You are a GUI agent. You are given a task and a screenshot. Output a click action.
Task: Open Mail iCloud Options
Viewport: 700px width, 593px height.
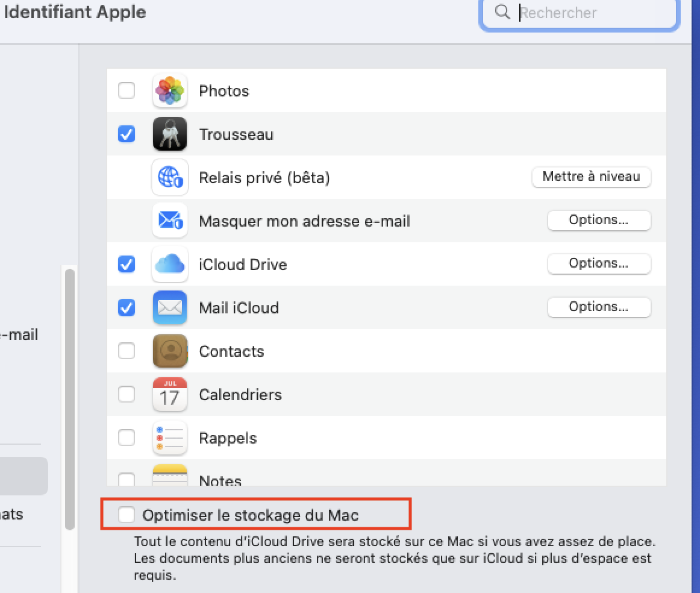tap(599, 307)
